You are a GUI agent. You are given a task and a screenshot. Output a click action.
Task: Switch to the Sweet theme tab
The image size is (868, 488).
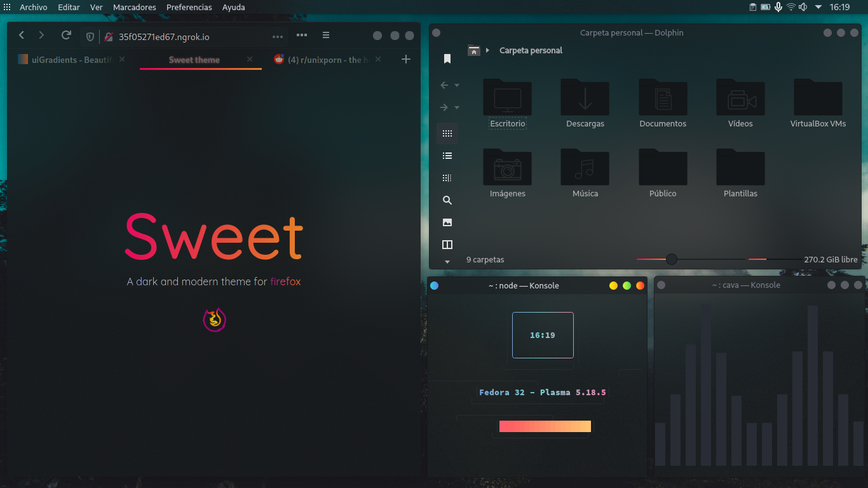coord(200,60)
